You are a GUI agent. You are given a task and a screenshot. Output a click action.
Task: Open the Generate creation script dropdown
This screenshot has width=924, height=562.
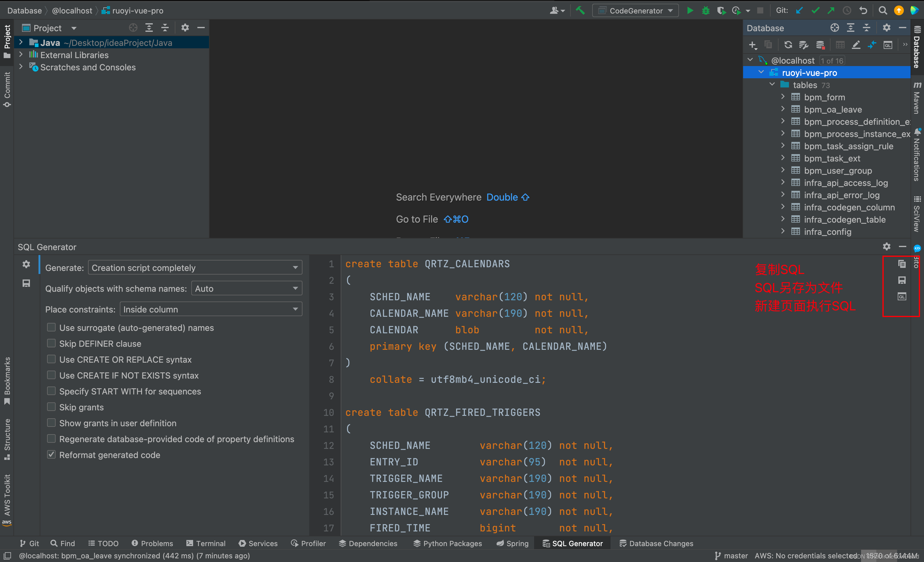[x=195, y=268]
